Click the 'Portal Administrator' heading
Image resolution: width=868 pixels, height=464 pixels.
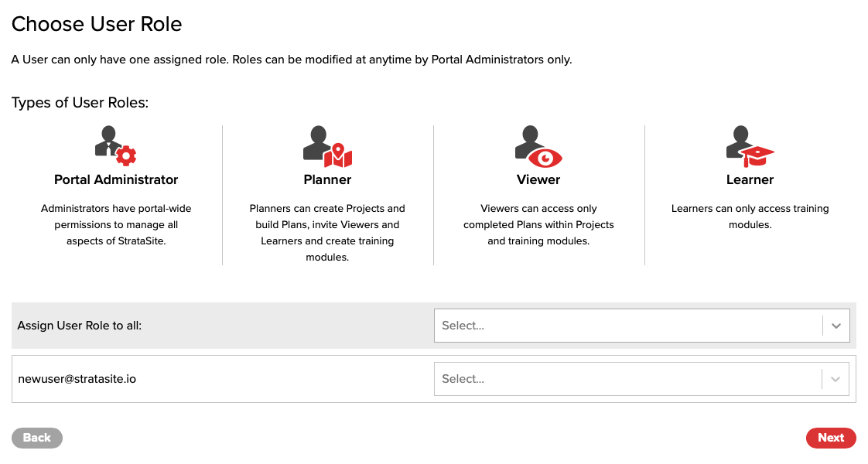coord(116,179)
